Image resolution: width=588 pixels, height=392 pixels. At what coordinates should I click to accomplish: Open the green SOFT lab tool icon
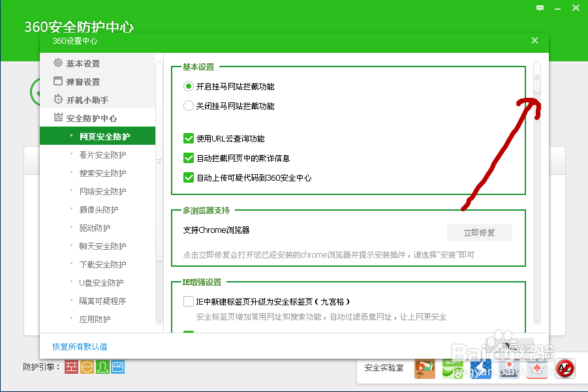pos(453,369)
